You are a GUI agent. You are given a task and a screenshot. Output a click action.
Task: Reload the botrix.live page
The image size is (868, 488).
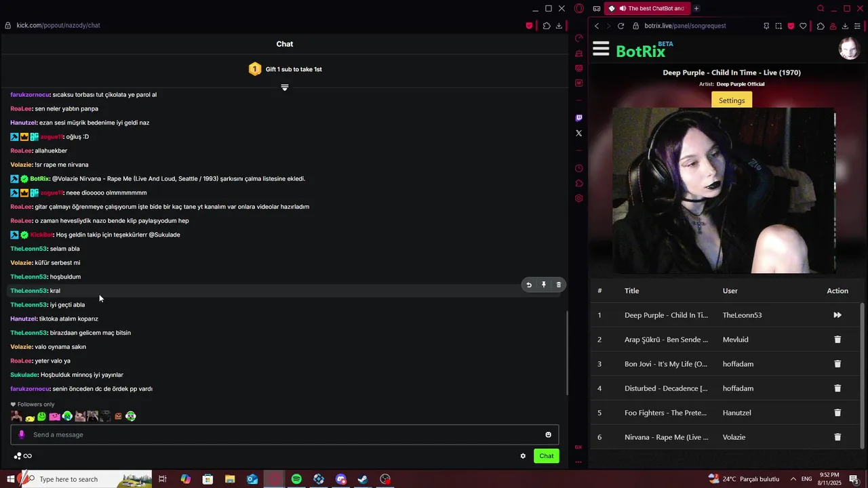tap(620, 26)
